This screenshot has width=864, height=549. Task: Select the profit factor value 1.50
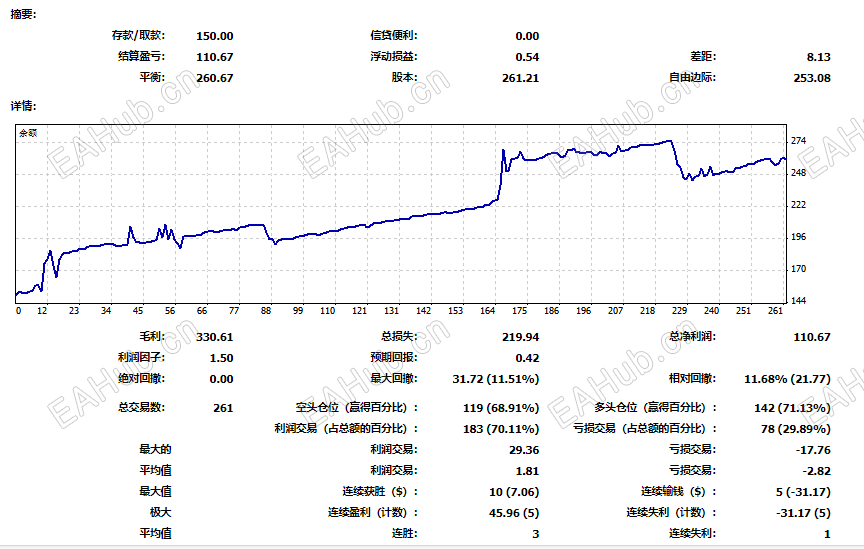pos(222,358)
